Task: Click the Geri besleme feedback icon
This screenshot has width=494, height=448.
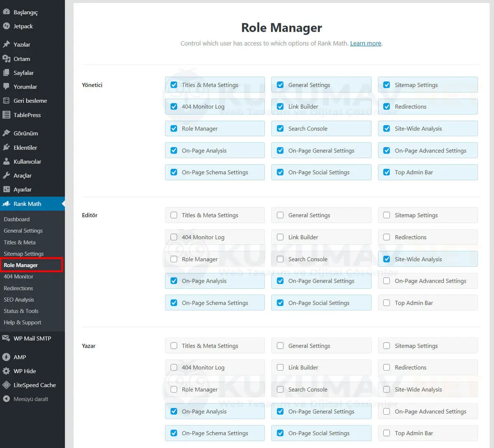Action: point(6,101)
